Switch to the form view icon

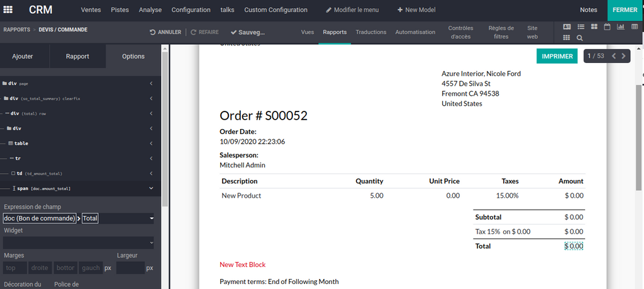[567, 27]
